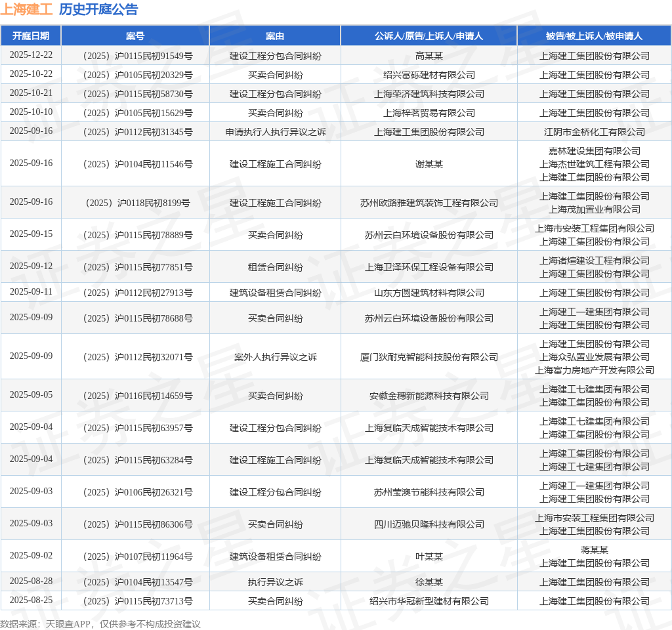Select case number (2025)沪0115民初63284号
672x630 pixels.
135,460
